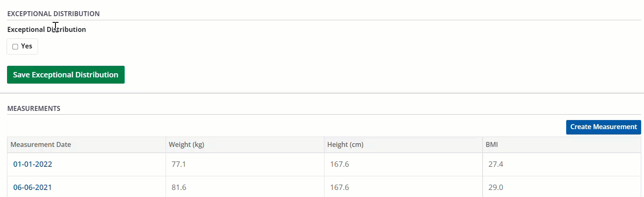The width and height of the screenshot is (644, 197).
Task: Click the Save Exceptional Distribution button
Action: [x=66, y=75]
